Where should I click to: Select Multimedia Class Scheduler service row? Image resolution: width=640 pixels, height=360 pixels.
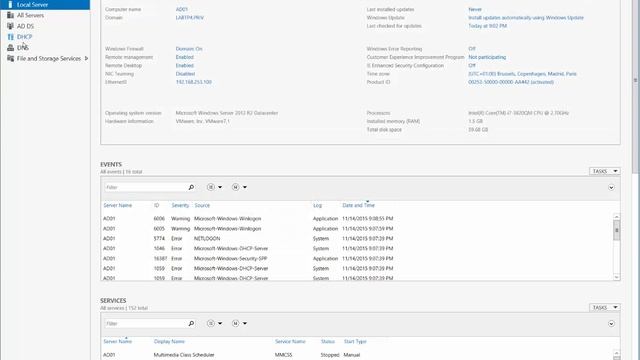357,355
